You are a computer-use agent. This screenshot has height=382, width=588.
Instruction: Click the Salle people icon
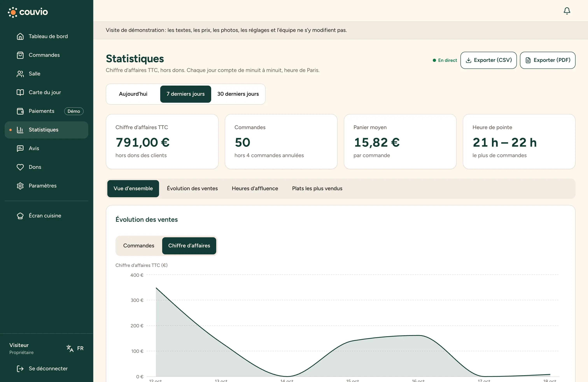coord(20,74)
